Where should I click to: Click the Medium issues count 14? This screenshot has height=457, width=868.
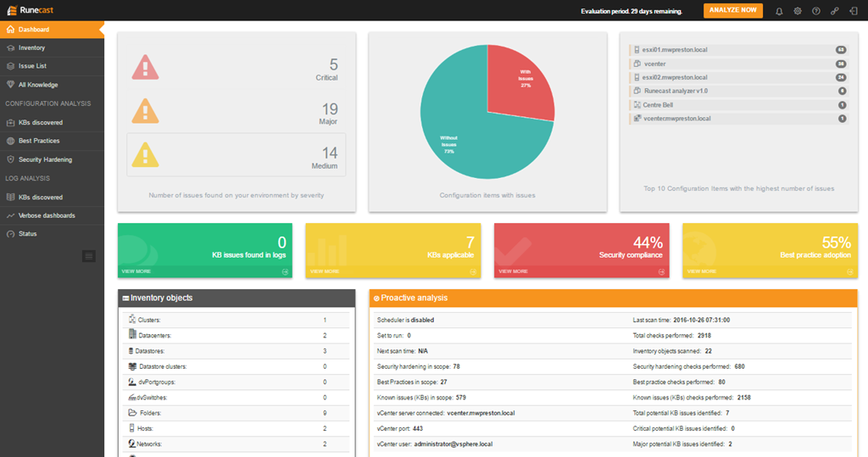point(330,153)
